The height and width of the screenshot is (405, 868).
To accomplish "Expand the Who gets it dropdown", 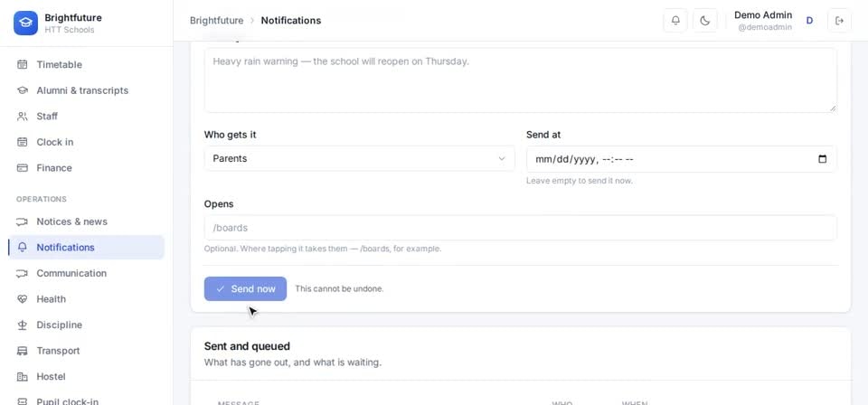I will [x=359, y=158].
